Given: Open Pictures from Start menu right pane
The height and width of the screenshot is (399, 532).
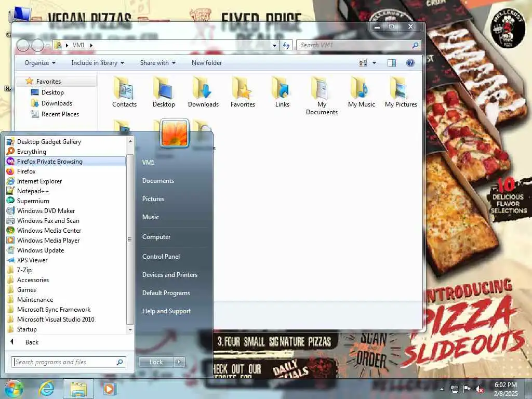Looking at the screenshot, I should coord(153,199).
